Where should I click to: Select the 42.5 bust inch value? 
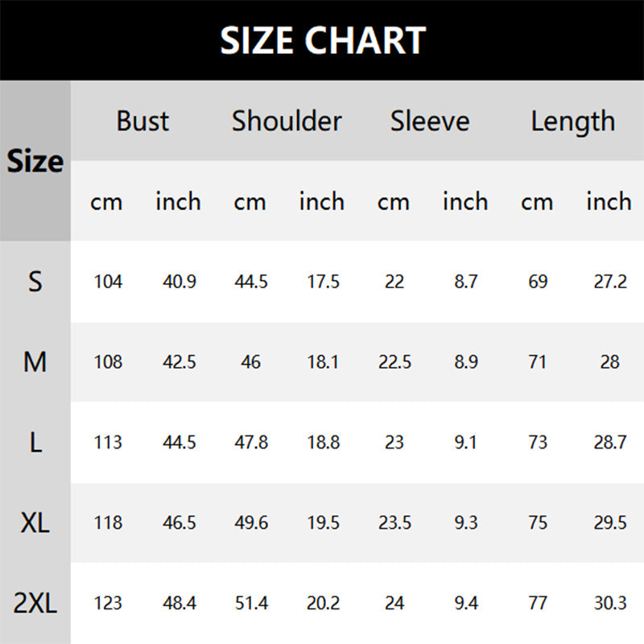180,361
